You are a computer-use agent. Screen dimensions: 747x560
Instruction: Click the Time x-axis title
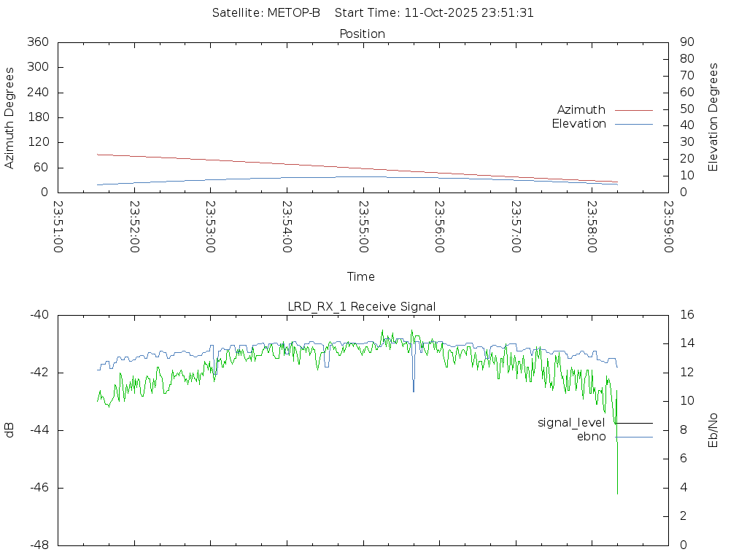(361, 276)
